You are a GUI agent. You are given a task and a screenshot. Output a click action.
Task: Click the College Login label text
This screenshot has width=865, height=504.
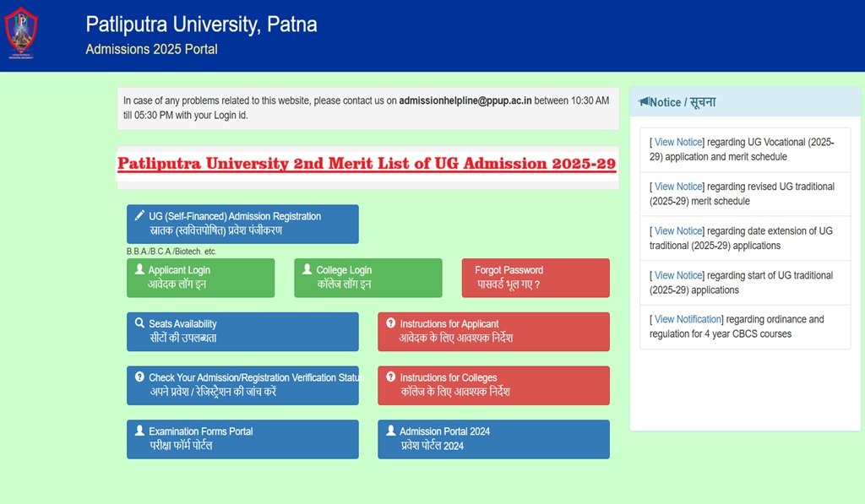[344, 270]
